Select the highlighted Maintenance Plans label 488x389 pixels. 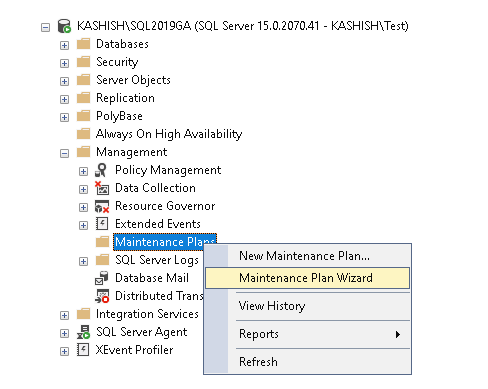(165, 242)
